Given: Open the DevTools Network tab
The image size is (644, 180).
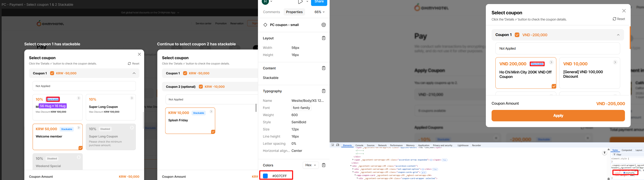Looking at the screenshot, I should point(382,145).
